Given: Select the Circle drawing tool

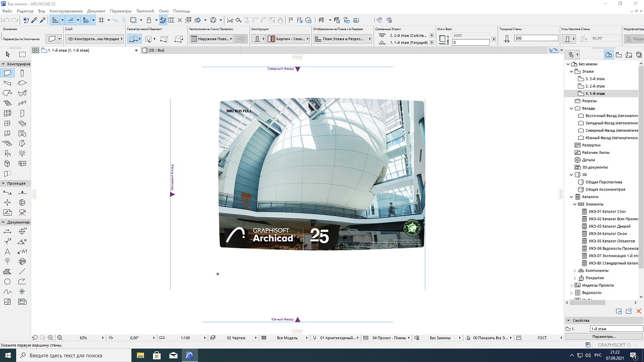Looking at the screenshot, I should tap(8, 282).
